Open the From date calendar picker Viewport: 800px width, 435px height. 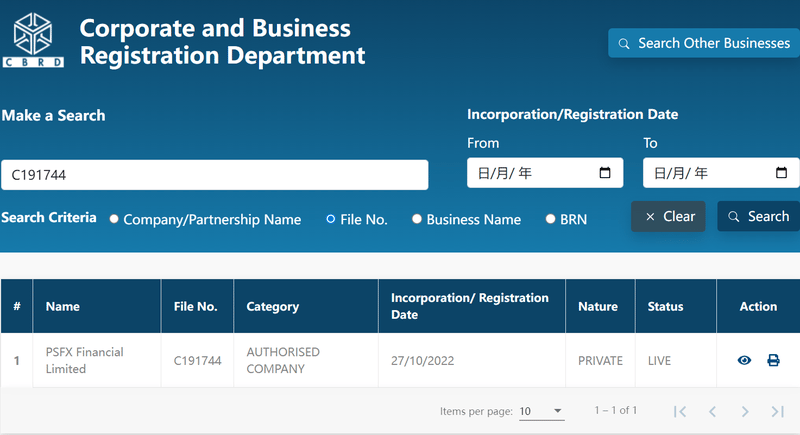(x=605, y=173)
